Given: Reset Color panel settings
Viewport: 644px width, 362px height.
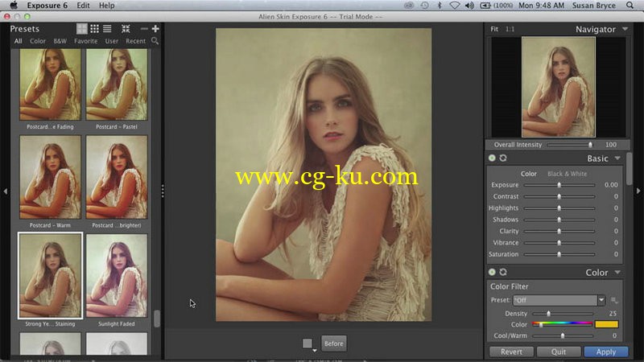Looking at the screenshot, I should coord(502,272).
